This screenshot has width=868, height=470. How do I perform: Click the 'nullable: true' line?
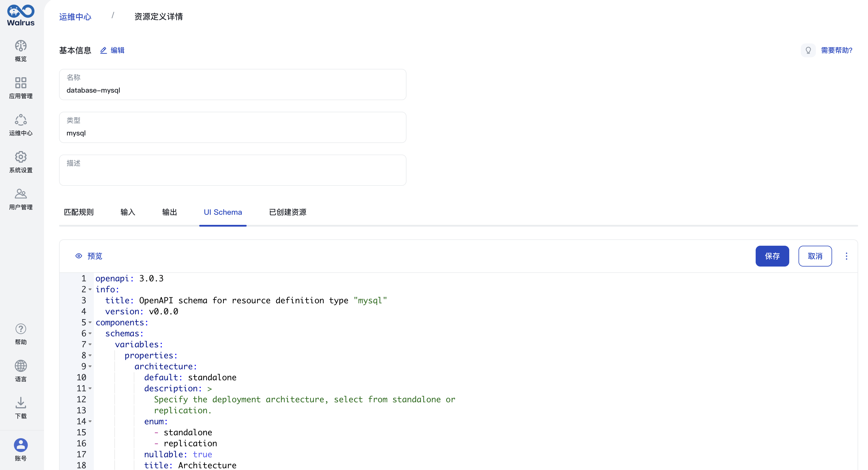click(x=178, y=454)
